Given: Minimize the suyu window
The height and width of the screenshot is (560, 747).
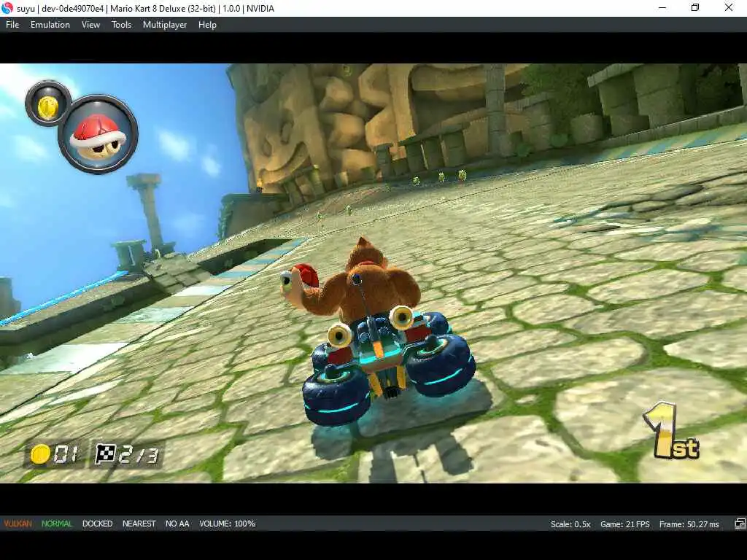Looking at the screenshot, I should pyautogui.click(x=662, y=8).
